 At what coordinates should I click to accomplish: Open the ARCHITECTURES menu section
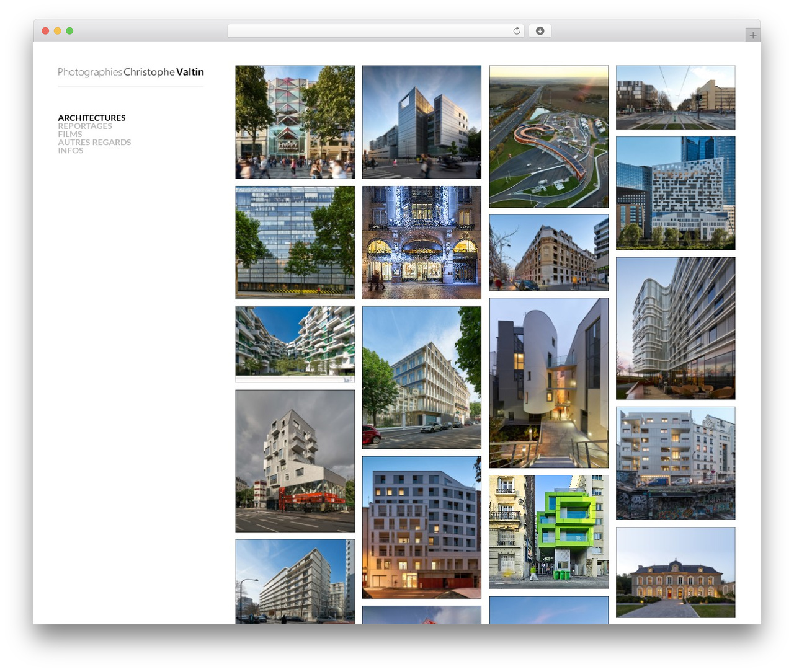click(x=92, y=118)
